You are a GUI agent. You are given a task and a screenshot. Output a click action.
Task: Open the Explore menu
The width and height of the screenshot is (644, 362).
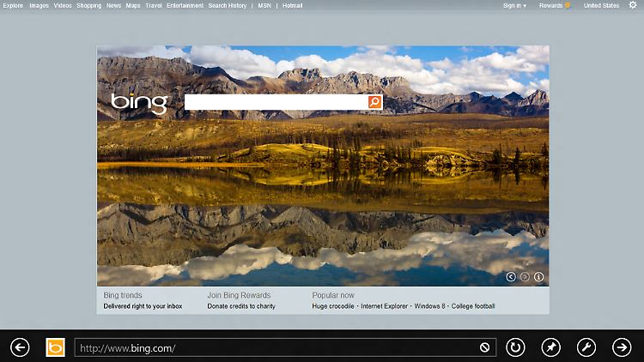pos(13,5)
